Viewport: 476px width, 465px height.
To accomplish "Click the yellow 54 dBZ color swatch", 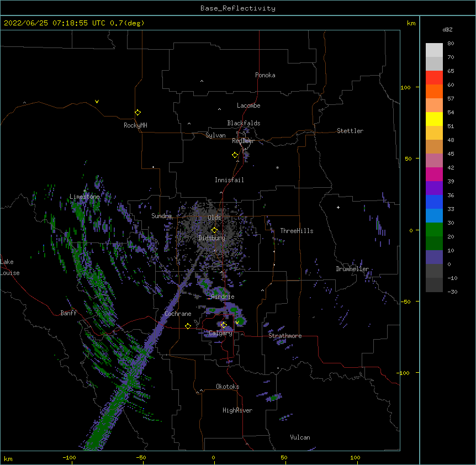I will 434,119.
